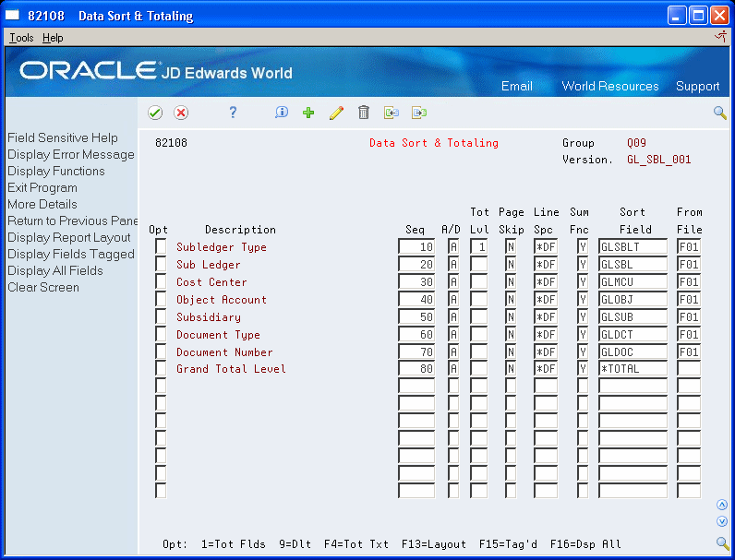Select Display Error Message

click(x=71, y=154)
